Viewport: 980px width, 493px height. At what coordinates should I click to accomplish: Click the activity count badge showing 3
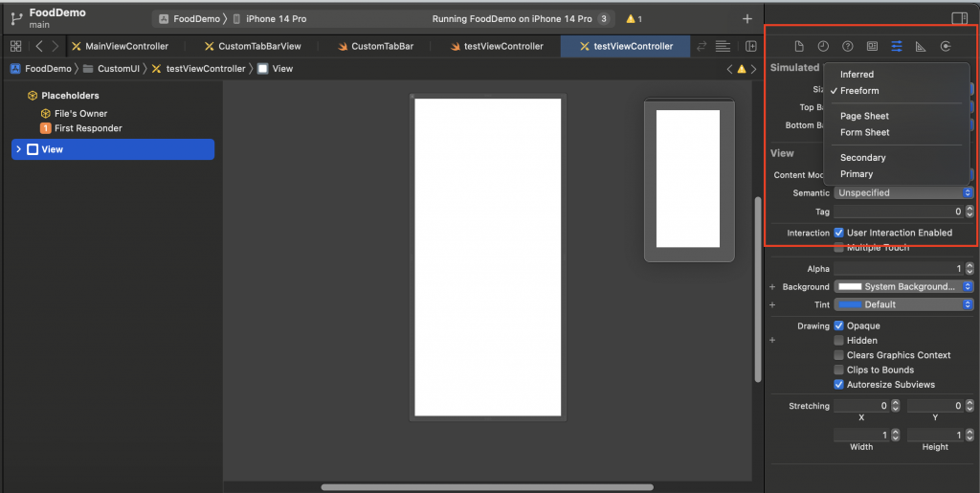pyautogui.click(x=603, y=19)
